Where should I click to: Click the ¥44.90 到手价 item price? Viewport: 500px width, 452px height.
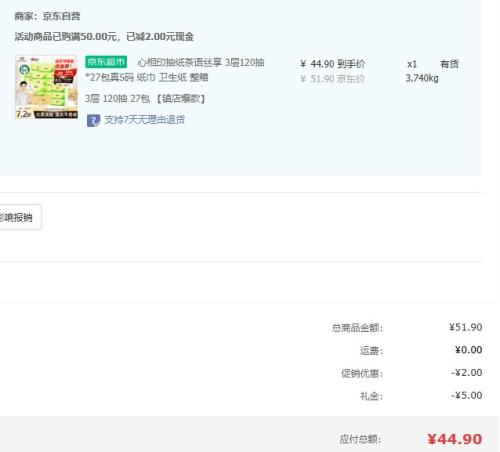(x=332, y=64)
